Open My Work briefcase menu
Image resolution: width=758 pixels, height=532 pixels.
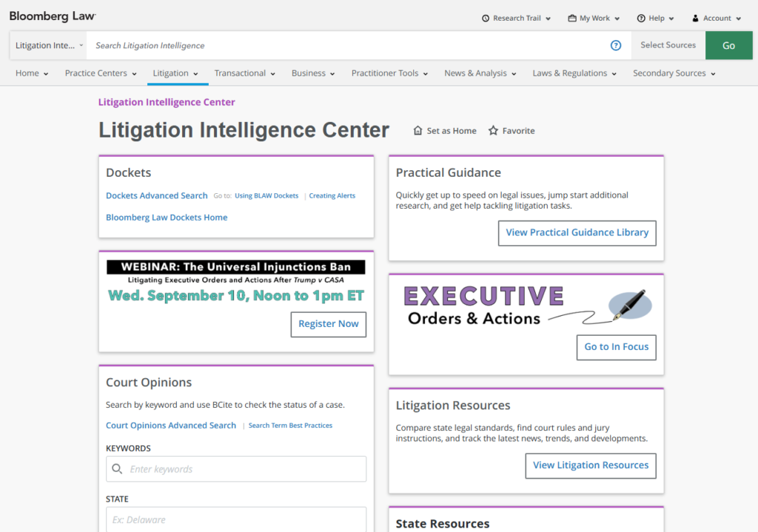click(x=572, y=18)
